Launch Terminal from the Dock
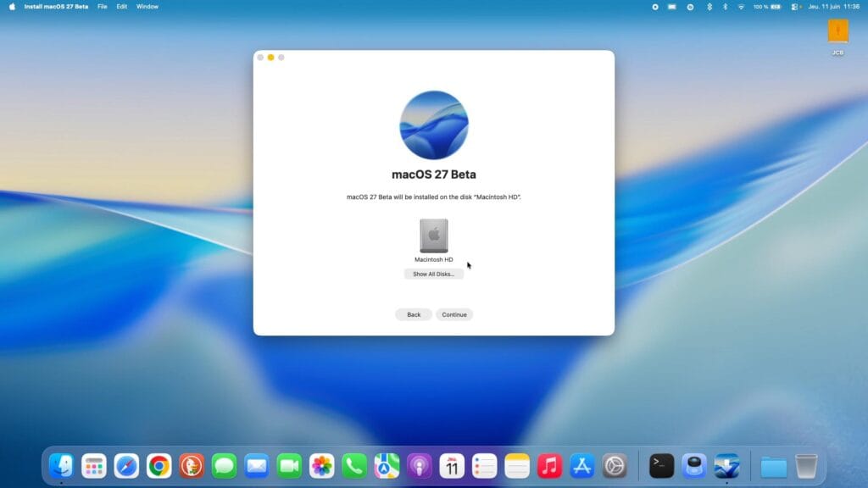The image size is (868, 488). [x=661, y=466]
